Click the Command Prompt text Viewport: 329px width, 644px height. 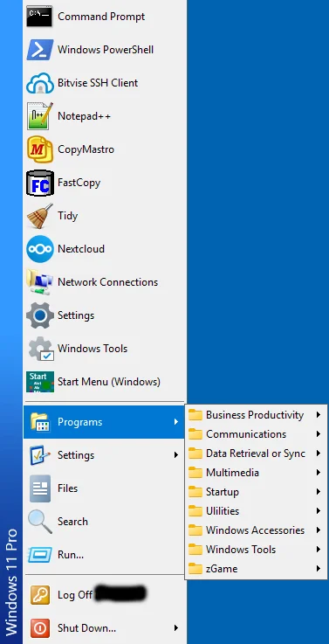coord(101,17)
